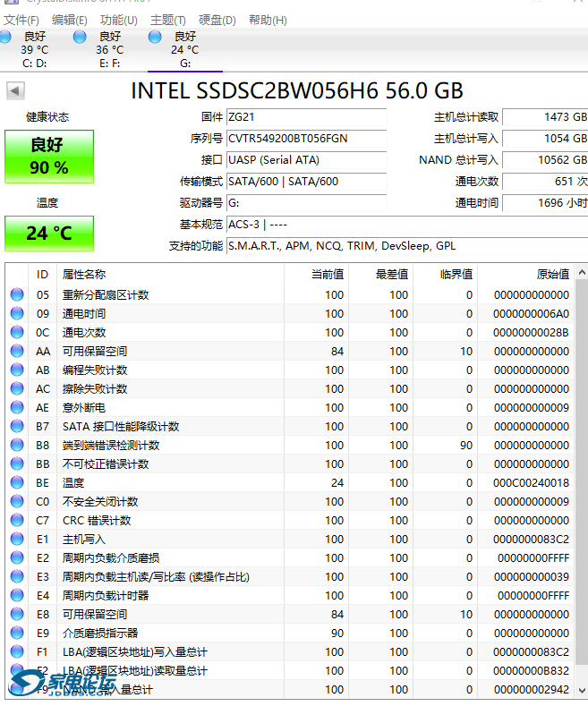588x706 pixels.
Task: Open the 文件(F) menu
Action: (x=21, y=21)
